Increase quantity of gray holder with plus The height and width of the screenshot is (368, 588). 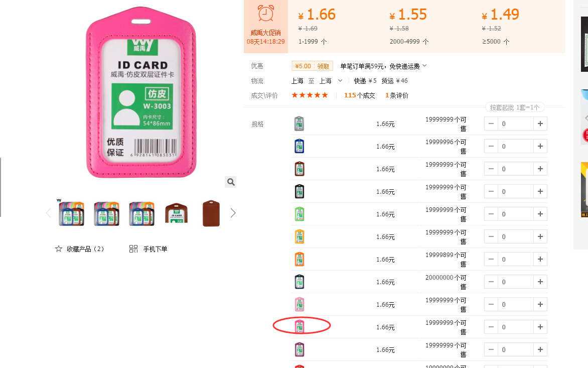click(x=540, y=124)
